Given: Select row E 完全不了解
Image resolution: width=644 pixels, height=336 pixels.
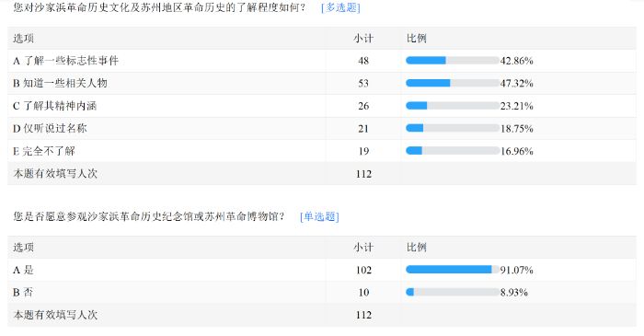Looking at the screenshot, I should click(322, 151).
